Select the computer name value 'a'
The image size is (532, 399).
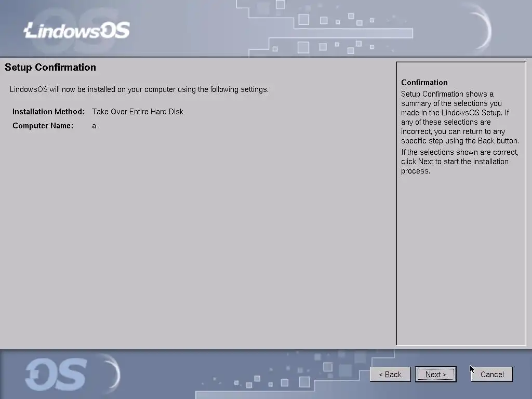(94, 126)
